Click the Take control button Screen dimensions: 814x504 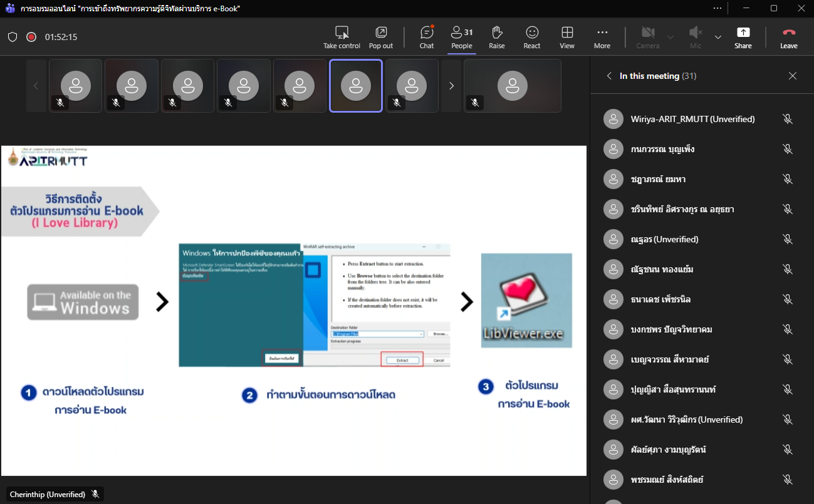click(x=342, y=37)
